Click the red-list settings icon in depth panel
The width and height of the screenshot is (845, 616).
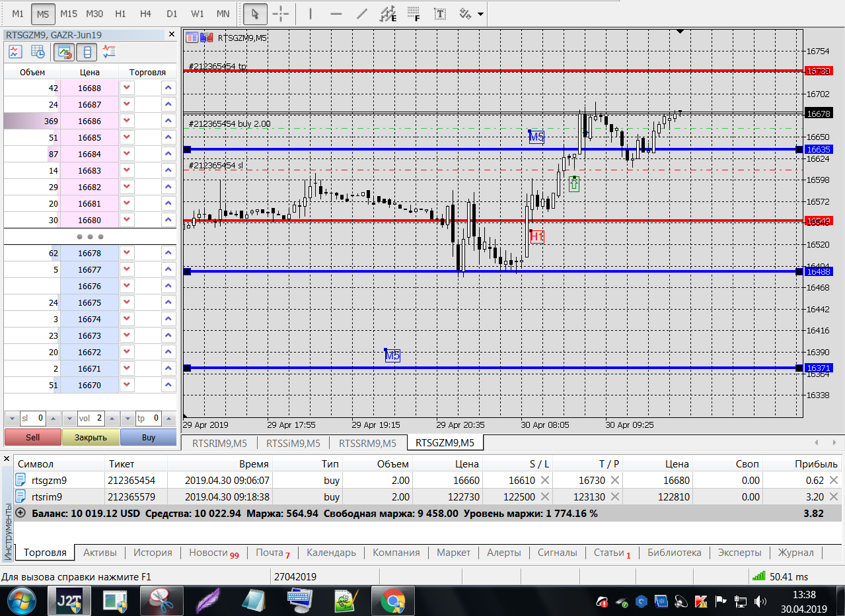coord(110,51)
